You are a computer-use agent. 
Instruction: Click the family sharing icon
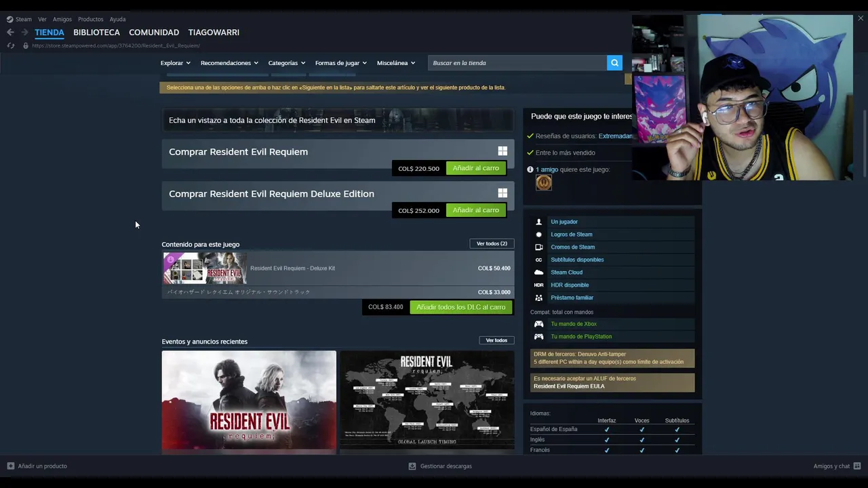click(x=539, y=298)
